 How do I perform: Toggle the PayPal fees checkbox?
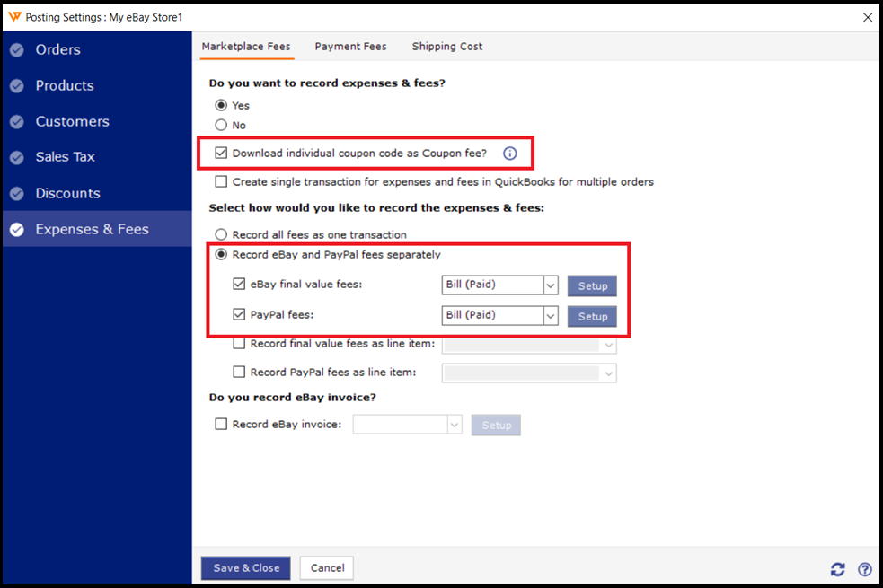point(239,314)
